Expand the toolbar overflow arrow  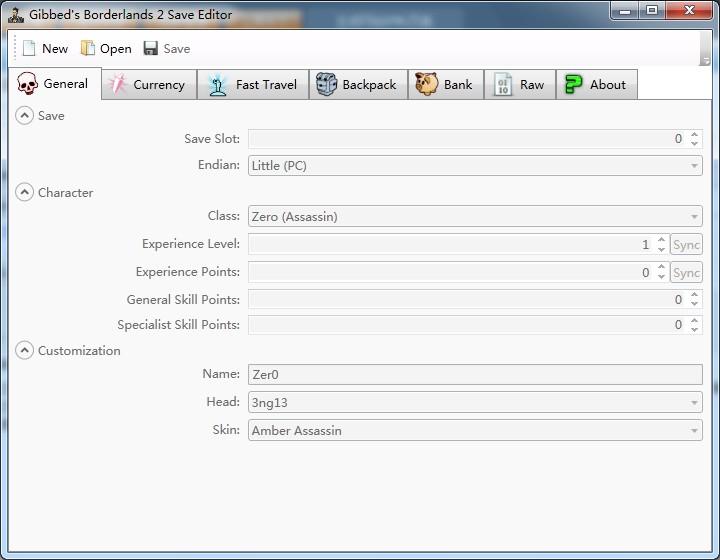tap(706, 61)
